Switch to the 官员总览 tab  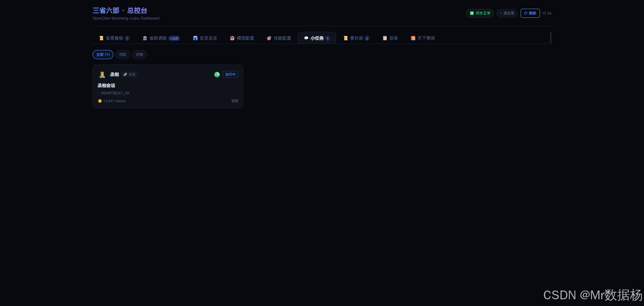[205, 38]
